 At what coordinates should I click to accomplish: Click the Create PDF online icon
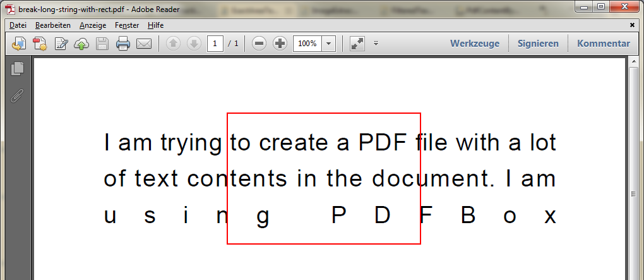click(x=19, y=44)
